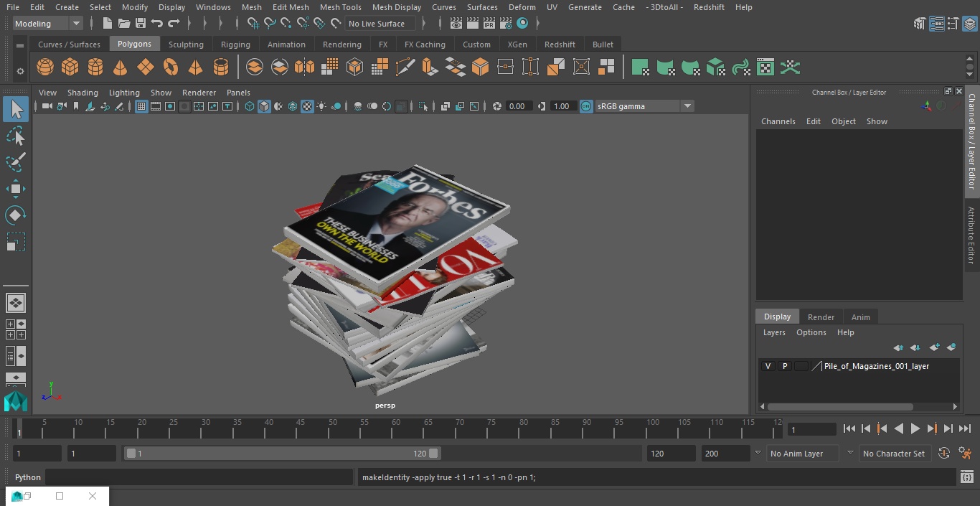Open the Mesh Tools menu
The image size is (980, 506).
(340, 7)
